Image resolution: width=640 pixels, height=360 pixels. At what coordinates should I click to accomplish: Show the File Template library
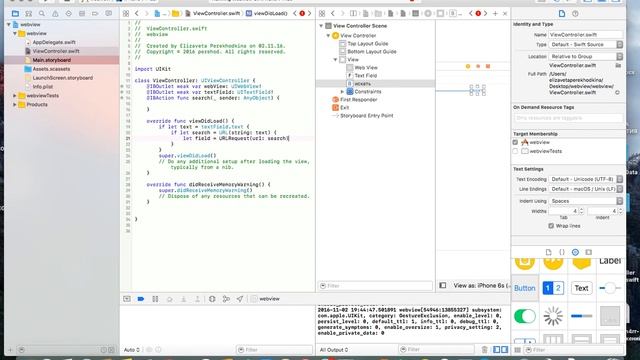549,252
